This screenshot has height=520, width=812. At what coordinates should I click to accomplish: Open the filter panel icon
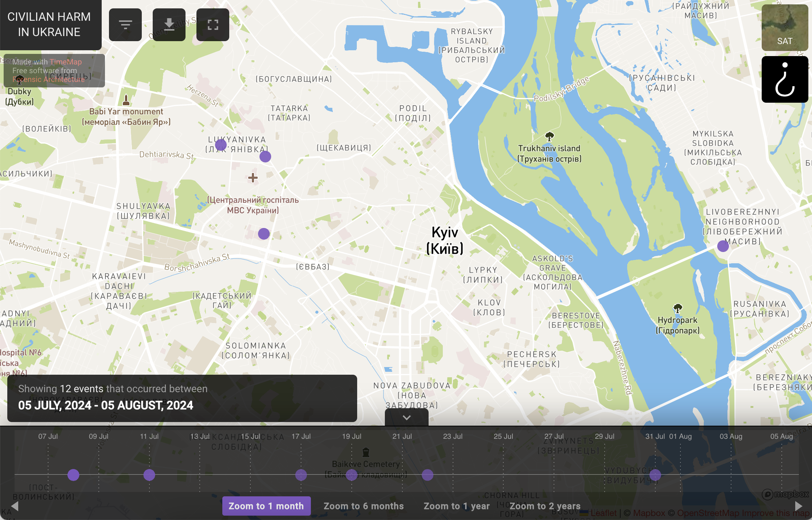125,25
